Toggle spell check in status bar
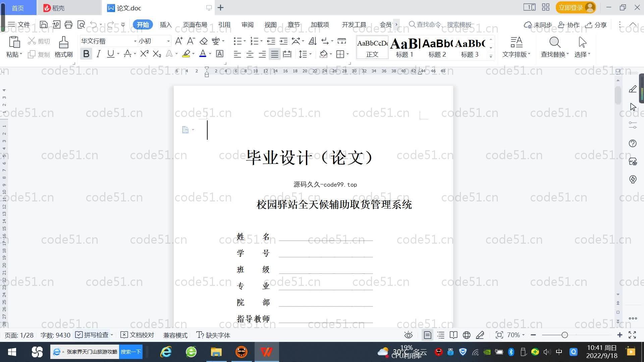Viewport: 644px width, 362px height. (94, 335)
